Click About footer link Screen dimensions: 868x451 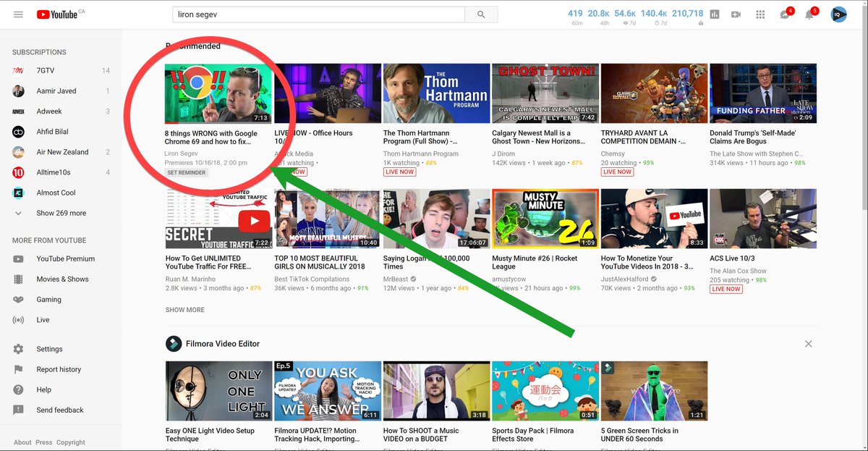22,442
